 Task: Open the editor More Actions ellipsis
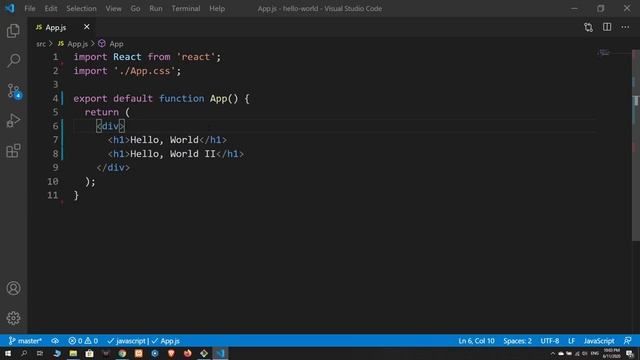pyautogui.click(x=625, y=27)
